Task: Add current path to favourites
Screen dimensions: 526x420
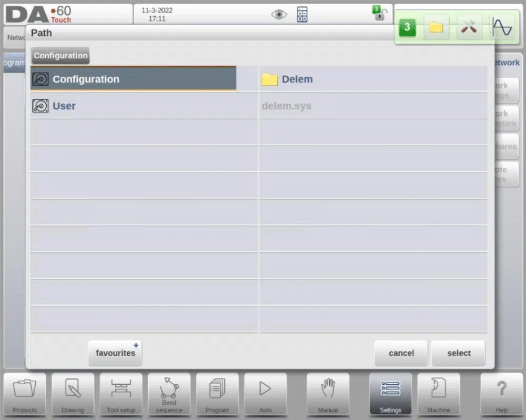Action: point(115,353)
